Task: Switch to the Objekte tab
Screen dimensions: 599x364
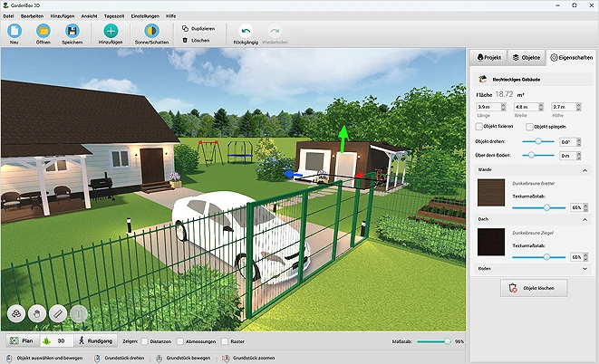Action: (x=527, y=58)
